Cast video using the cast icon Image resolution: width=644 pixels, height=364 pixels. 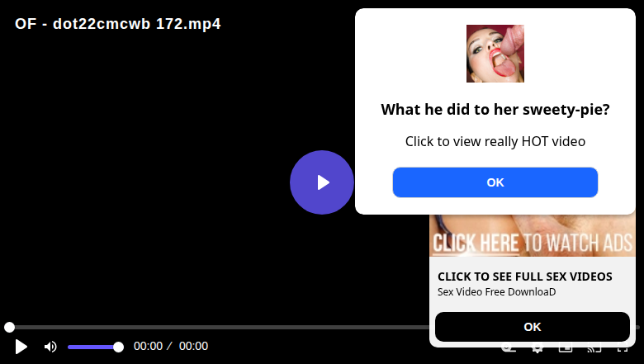coord(594,349)
